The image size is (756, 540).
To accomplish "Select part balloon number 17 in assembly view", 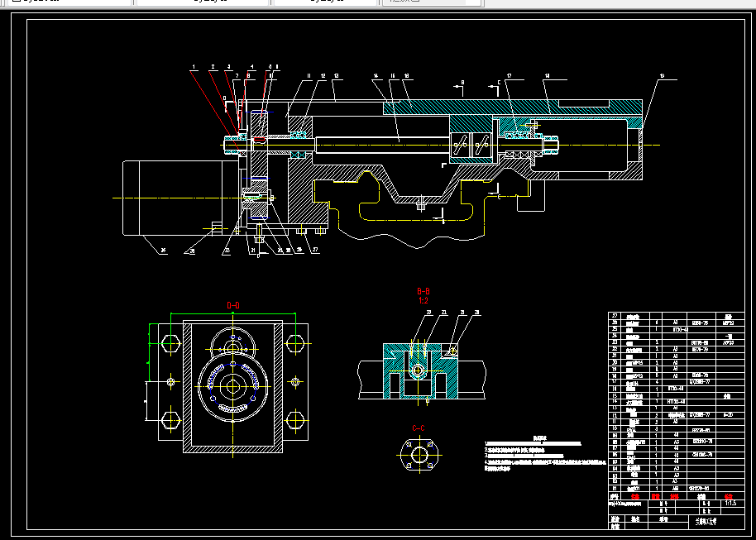I will click(x=509, y=76).
